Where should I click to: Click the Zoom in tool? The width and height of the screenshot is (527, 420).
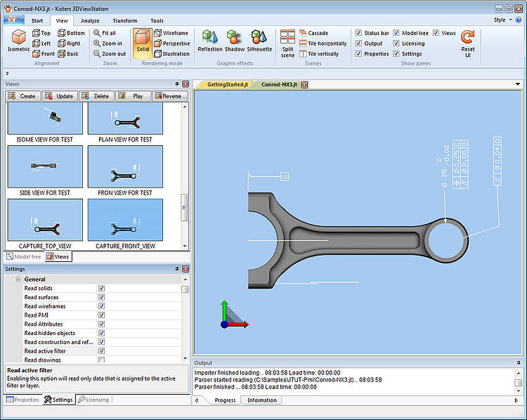point(108,44)
